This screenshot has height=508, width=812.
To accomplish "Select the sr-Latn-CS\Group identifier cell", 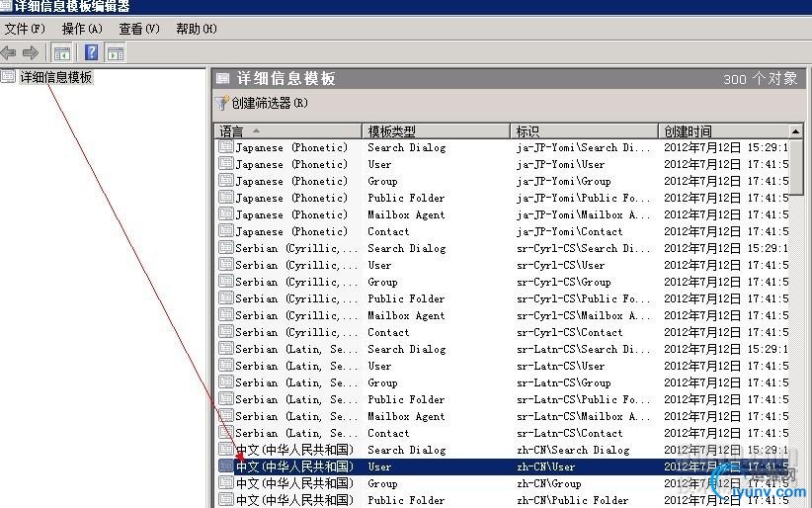I will pos(563,382).
